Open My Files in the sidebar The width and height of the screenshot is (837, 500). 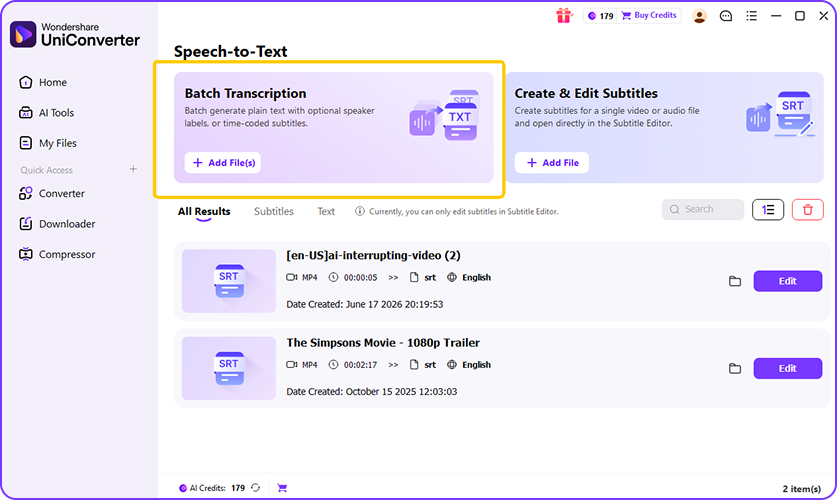[48, 143]
